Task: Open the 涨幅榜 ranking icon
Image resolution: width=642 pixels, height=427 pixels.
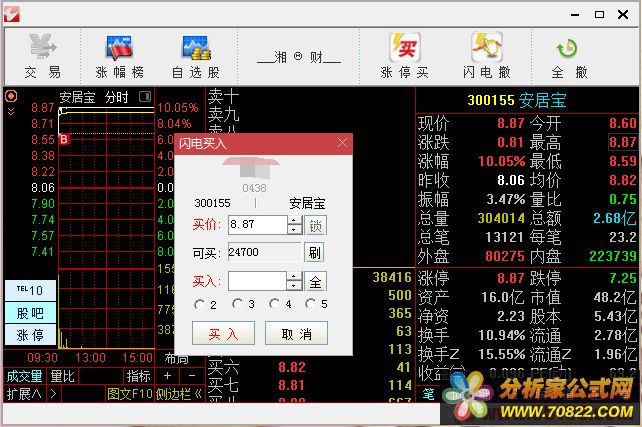Action: coord(119,56)
